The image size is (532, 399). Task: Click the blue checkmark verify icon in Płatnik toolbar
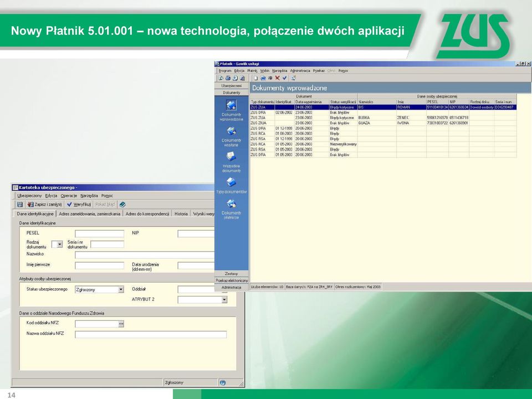[284, 78]
